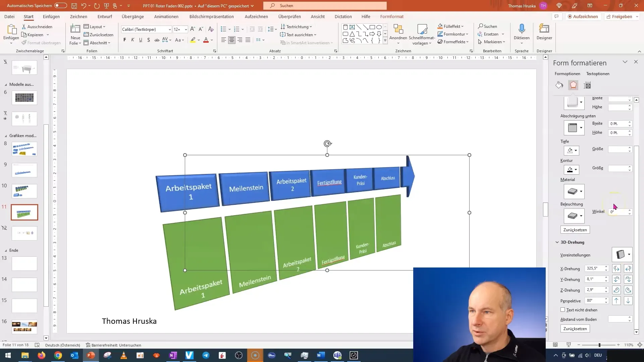The height and width of the screenshot is (362, 644).
Task: Narrow the Perspektive field of view
Action: (x=616, y=301)
